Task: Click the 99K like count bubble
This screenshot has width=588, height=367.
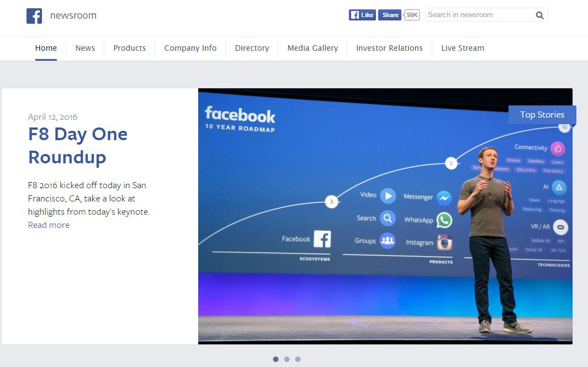Action: point(412,15)
